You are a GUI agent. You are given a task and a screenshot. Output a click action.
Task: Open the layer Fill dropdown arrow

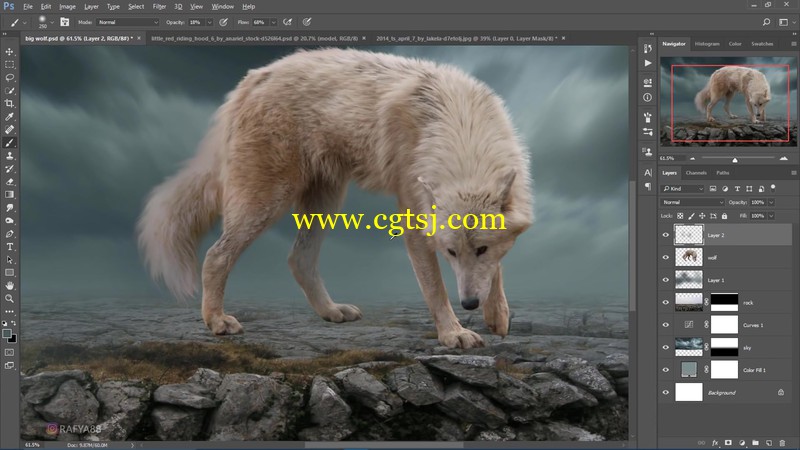click(771, 216)
